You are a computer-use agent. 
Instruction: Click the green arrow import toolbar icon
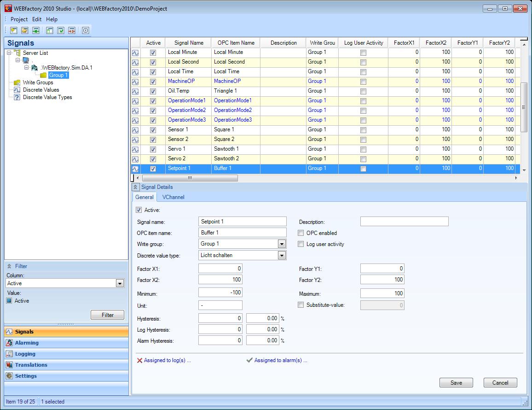(x=36, y=30)
